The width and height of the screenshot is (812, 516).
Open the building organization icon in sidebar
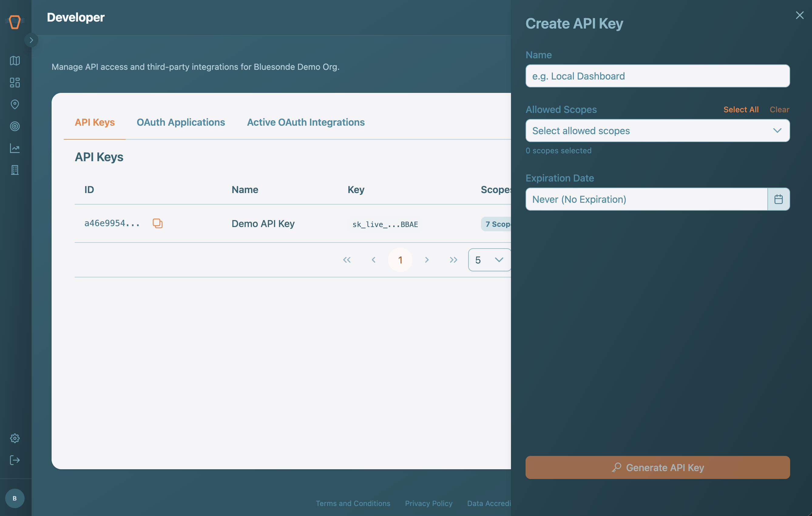coord(15,170)
